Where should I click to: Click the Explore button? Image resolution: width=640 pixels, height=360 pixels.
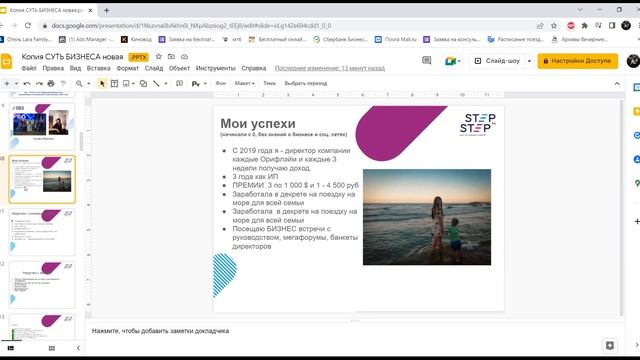tap(610, 346)
